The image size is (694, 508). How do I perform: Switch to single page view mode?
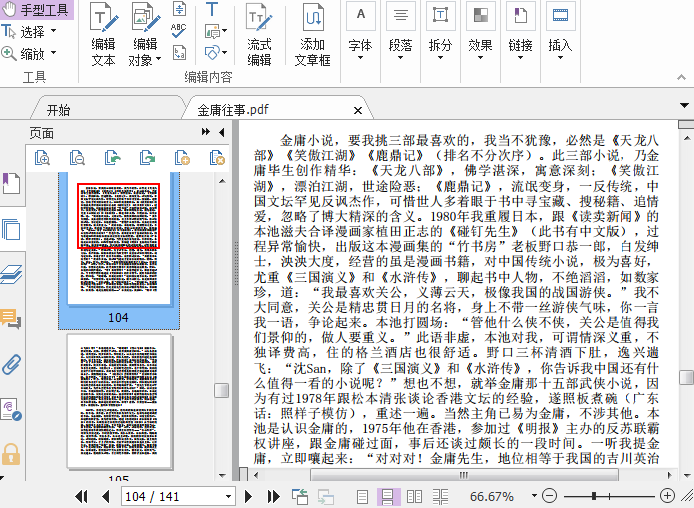point(362,496)
